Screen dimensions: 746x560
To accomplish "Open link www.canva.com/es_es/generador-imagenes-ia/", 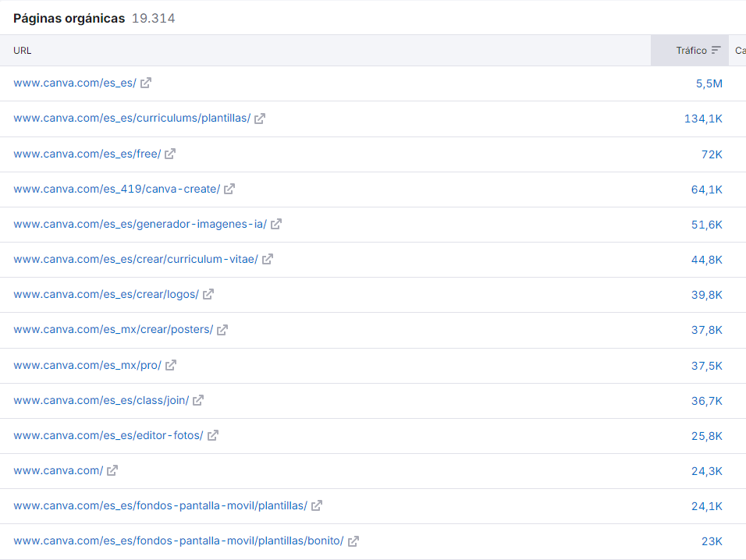I will 140,224.
